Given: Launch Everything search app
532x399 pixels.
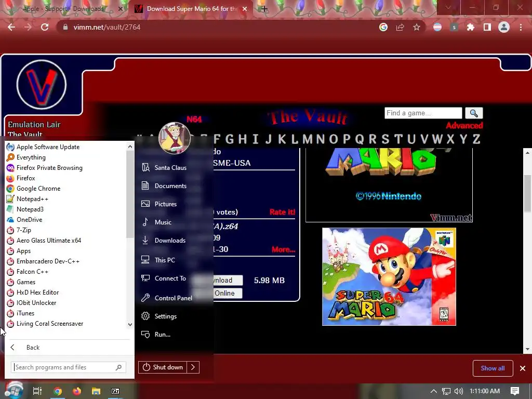Looking at the screenshot, I should tap(31, 157).
